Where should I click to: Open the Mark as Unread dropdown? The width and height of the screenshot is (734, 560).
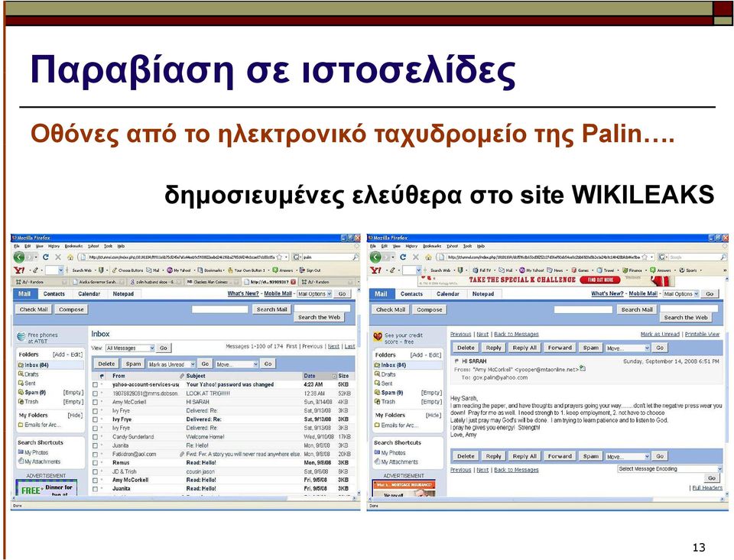pyautogui.click(x=171, y=364)
